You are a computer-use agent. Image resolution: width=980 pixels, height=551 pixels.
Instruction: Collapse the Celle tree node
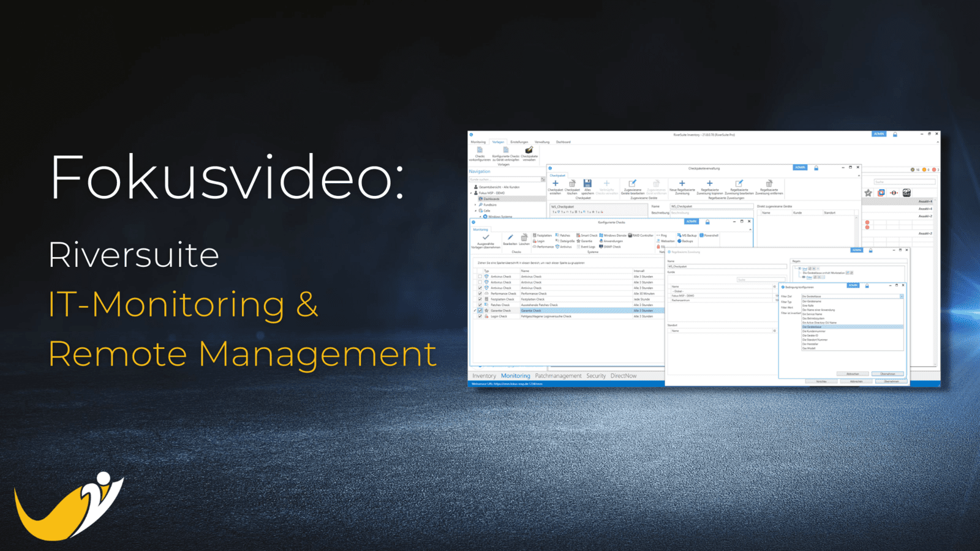point(475,211)
